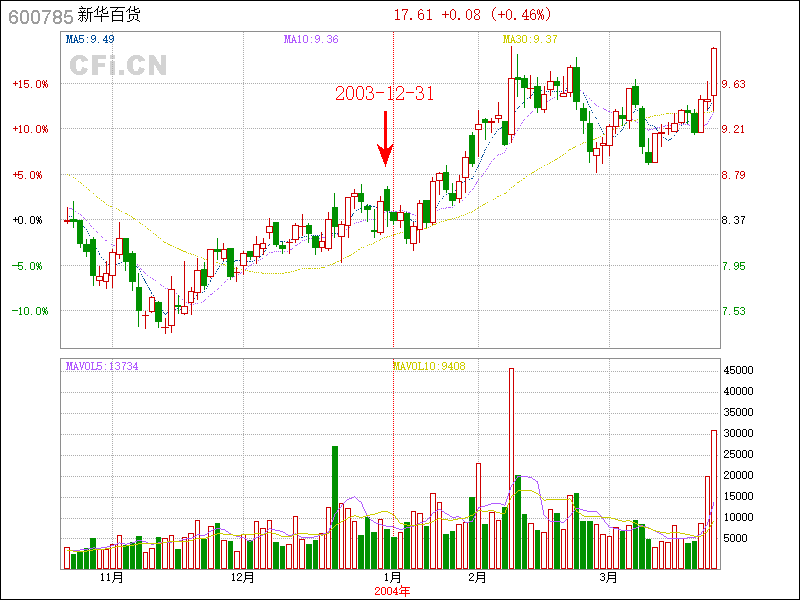This screenshot has width=800, height=600.
Task: Click the 1月 month label
Action: click(392, 578)
